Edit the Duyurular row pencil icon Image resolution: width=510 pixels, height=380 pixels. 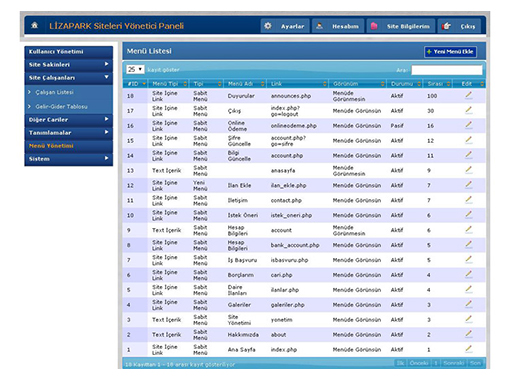pyautogui.click(x=469, y=95)
